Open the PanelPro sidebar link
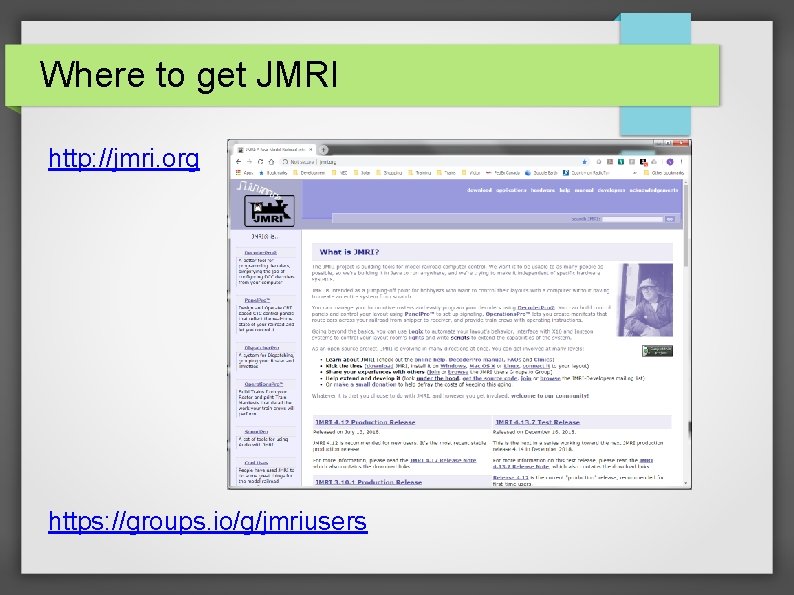Viewport: 794px width, 595px height. 257,300
